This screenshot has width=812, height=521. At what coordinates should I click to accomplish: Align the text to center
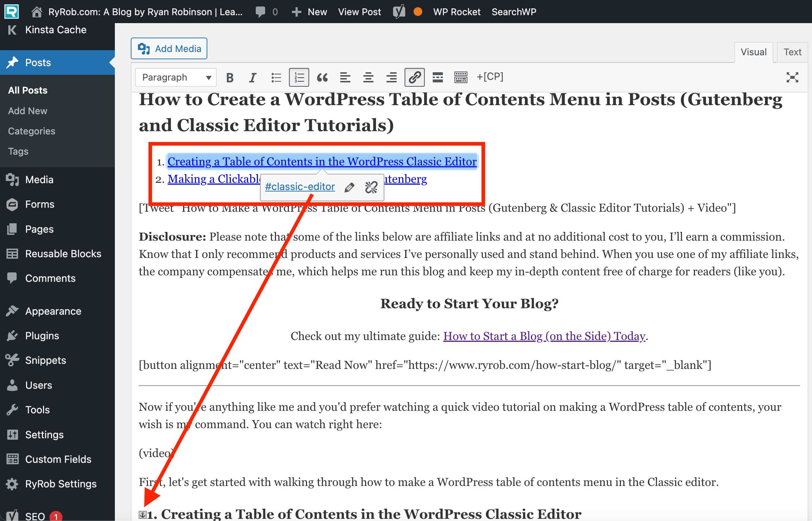(x=368, y=77)
